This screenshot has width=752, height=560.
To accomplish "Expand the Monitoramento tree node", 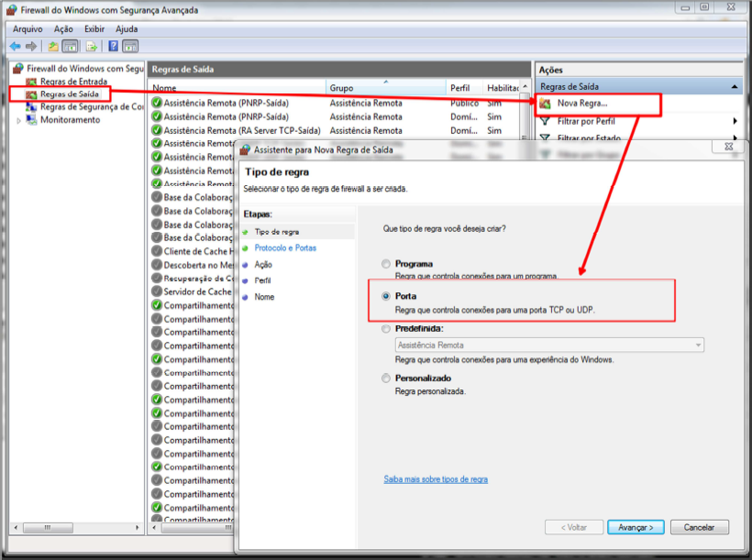I will click(x=18, y=120).
